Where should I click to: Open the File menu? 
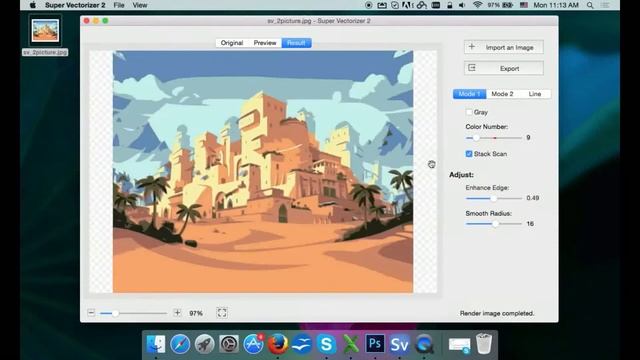point(119,5)
